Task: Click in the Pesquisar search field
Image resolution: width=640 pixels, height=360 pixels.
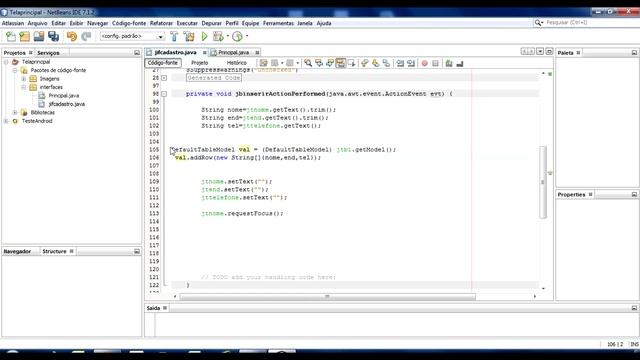Action: pos(586,22)
